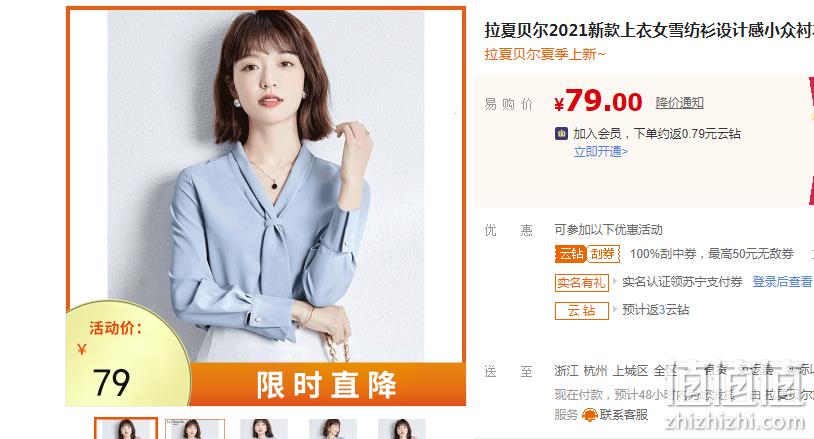Image resolution: width=814 pixels, height=439 pixels.
Task: Click 立即开通 membership link
Action: 601,152
